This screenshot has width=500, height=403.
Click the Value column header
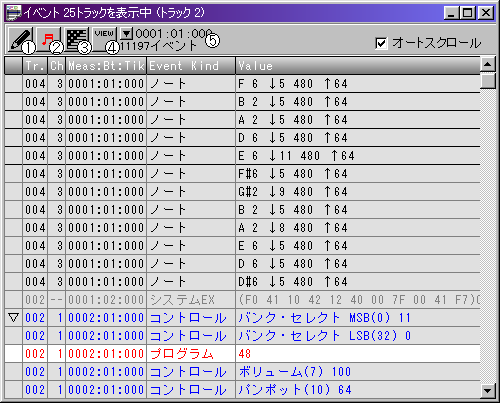358,66
